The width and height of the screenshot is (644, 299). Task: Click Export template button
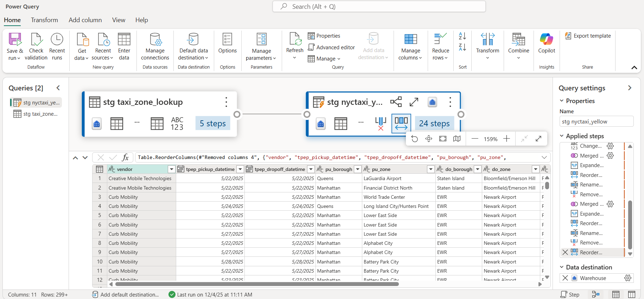(588, 36)
